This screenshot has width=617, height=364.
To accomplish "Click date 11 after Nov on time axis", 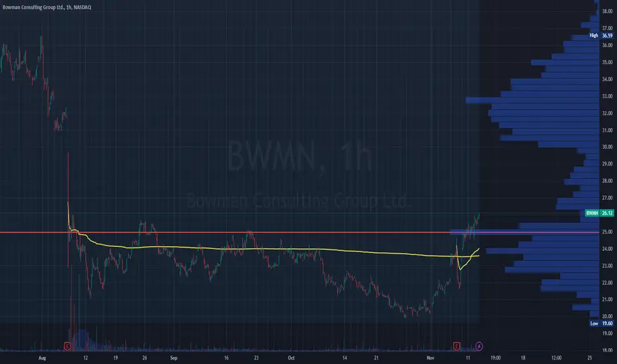I will tap(468, 358).
